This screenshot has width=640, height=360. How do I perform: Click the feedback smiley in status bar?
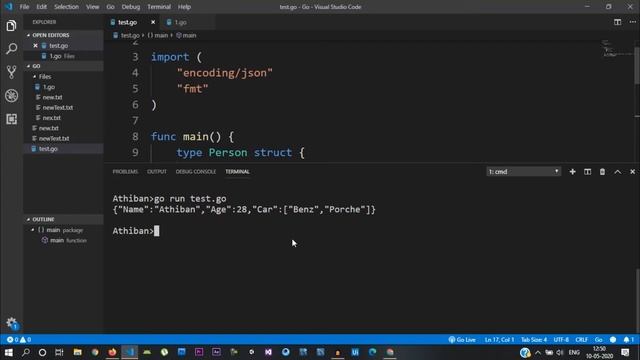pyautogui.click(x=613, y=340)
